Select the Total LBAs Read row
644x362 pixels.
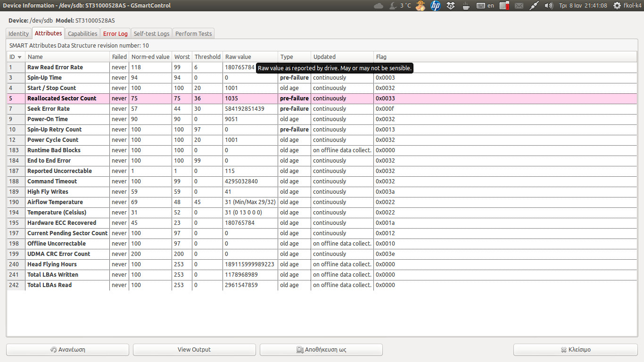coord(322,285)
